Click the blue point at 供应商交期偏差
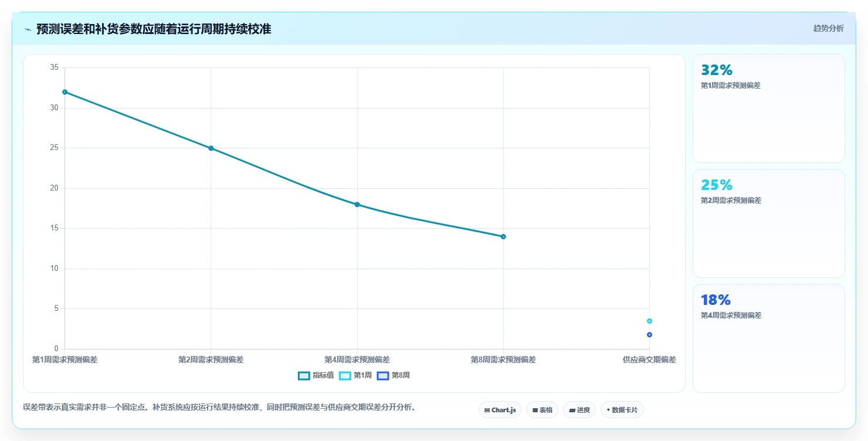Viewport: 868px width, 441px height. pos(649,335)
